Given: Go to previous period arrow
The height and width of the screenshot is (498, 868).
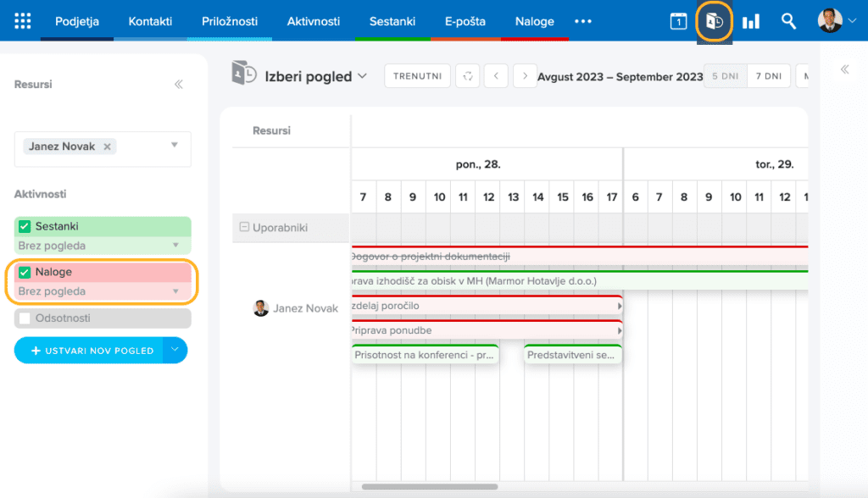Looking at the screenshot, I should 496,76.
